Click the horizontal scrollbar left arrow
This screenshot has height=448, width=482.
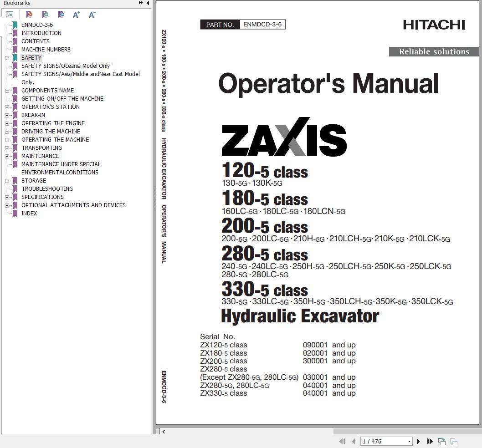pos(164,432)
